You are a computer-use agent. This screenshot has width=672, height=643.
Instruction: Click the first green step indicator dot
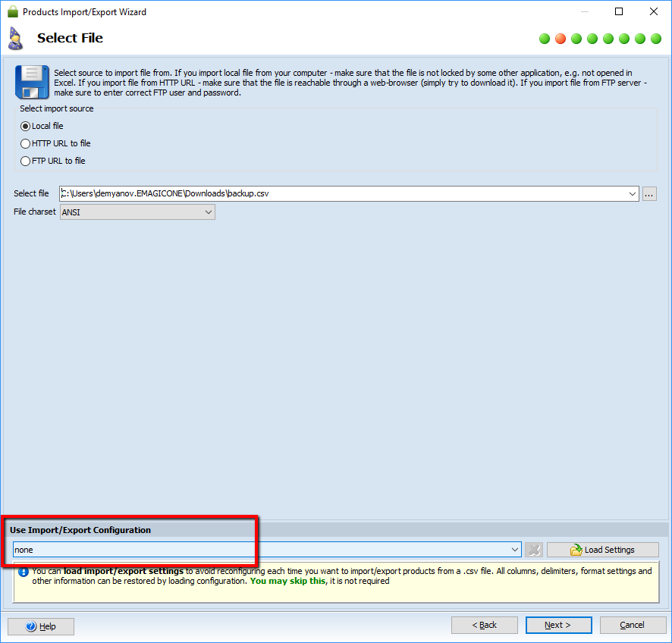click(545, 39)
